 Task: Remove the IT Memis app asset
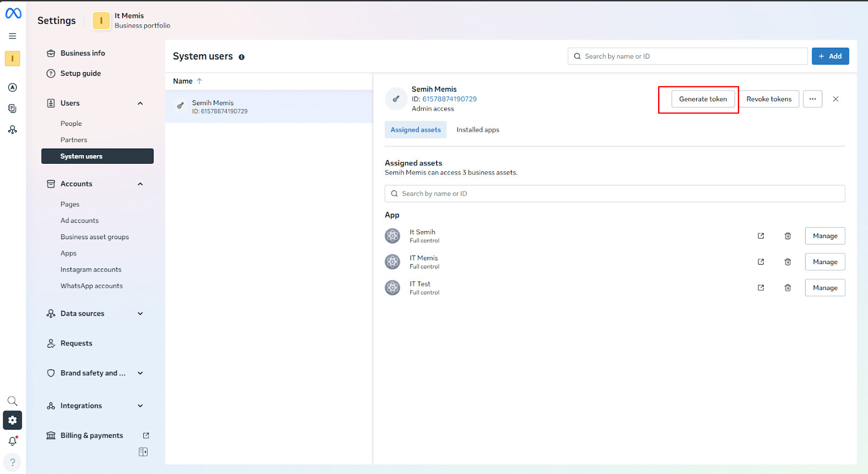tap(788, 262)
